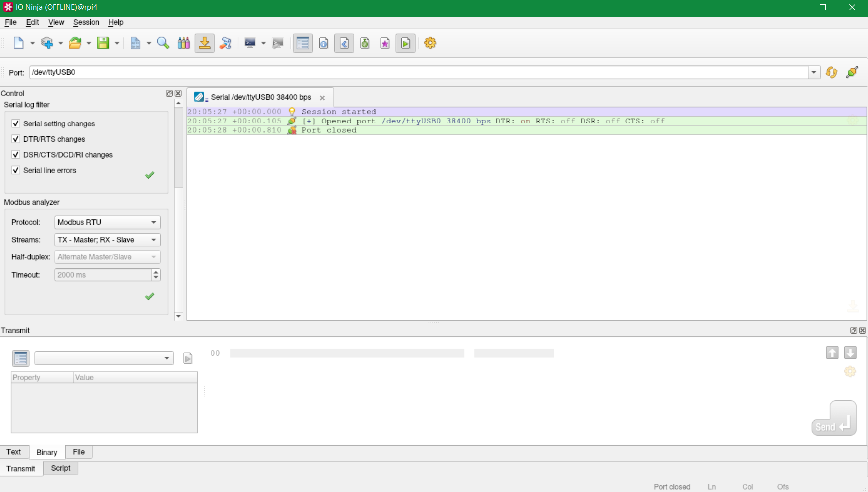This screenshot has height=492, width=868.
Task: Open the File menu
Action: 10,22
